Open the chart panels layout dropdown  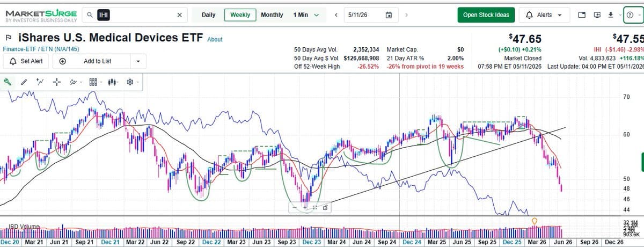(x=94, y=82)
